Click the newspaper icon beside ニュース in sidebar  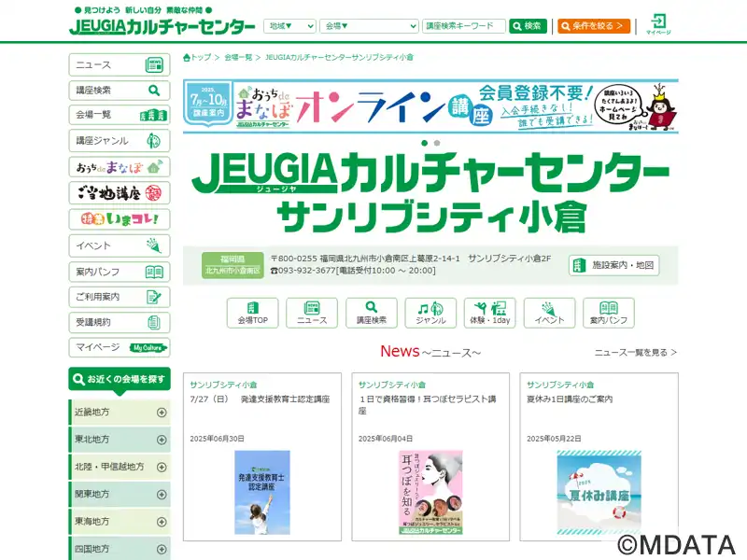[x=154, y=64]
